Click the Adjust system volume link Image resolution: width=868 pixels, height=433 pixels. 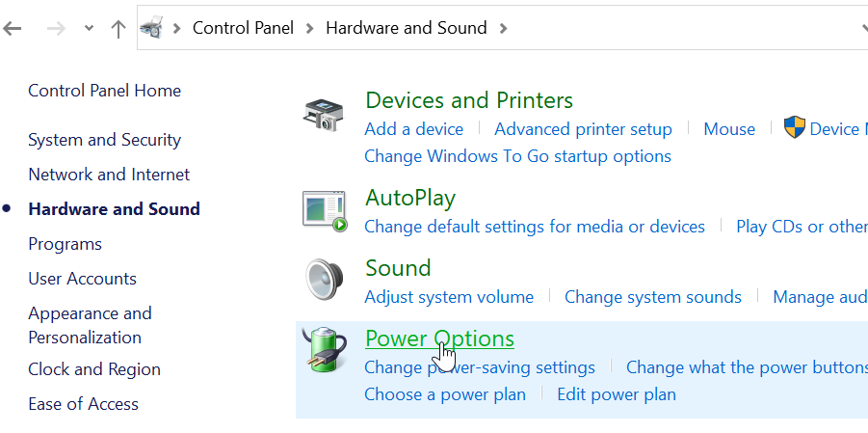(449, 297)
